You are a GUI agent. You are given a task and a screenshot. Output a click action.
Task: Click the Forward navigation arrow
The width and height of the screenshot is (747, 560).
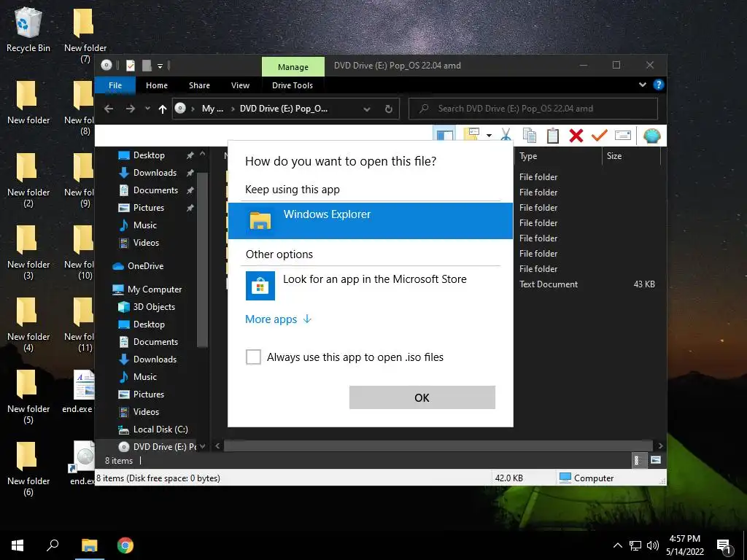click(130, 109)
